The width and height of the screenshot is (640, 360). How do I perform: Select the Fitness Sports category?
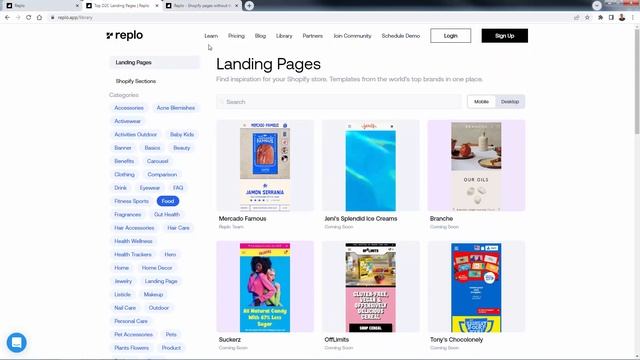[x=131, y=201]
